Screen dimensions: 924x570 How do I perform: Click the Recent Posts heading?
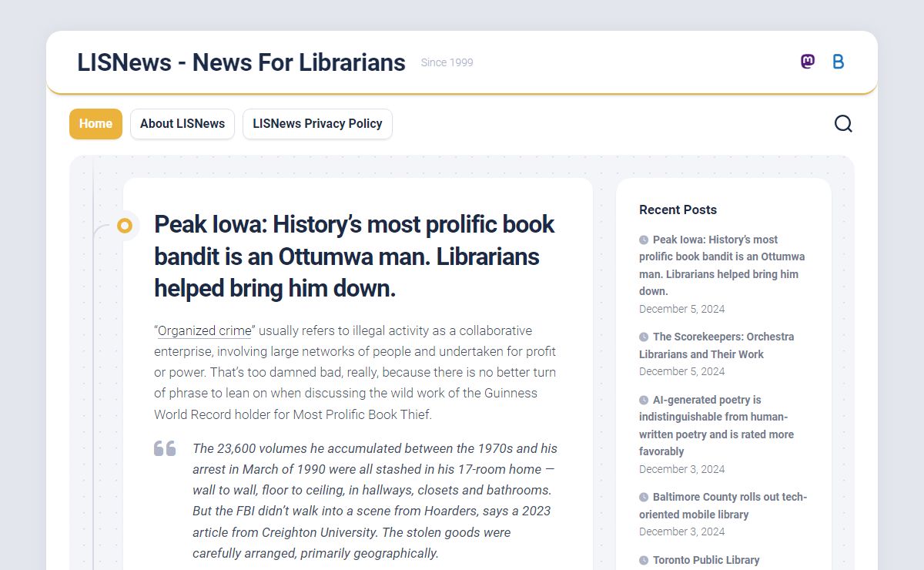pos(678,210)
